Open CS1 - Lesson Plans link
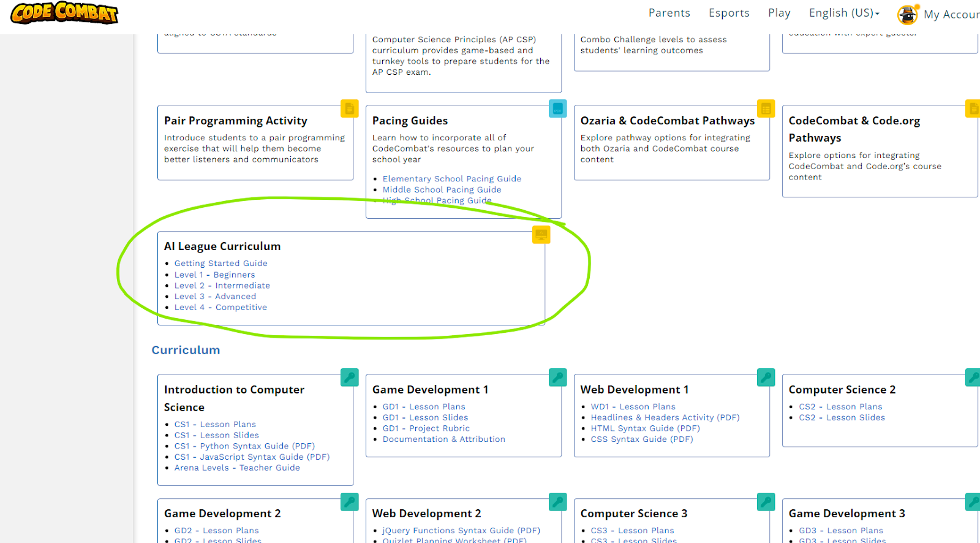Screen dimensions: 980x543 215,425
